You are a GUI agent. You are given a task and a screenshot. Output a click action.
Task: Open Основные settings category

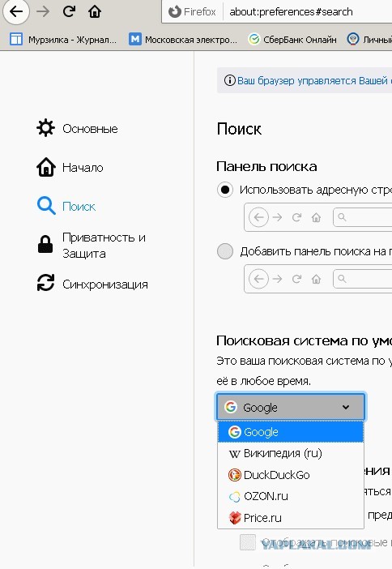(77, 128)
